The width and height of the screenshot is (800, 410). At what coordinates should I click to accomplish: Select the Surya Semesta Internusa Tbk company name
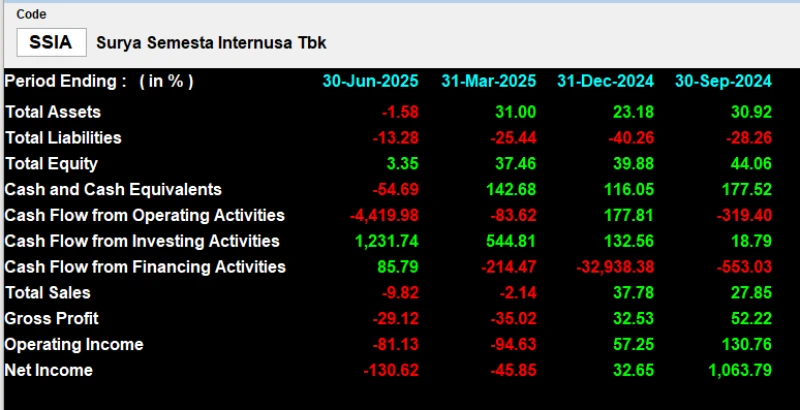point(211,43)
